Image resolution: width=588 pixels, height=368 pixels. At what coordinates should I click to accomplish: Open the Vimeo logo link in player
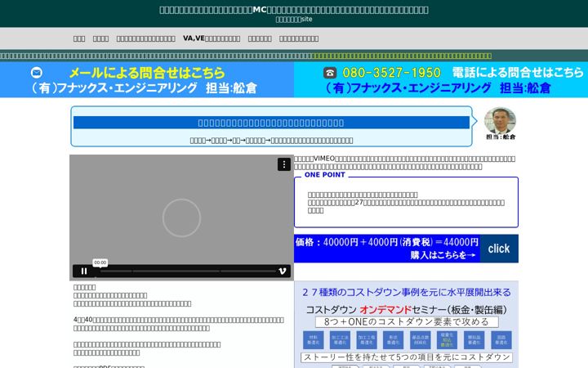[283, 272]
